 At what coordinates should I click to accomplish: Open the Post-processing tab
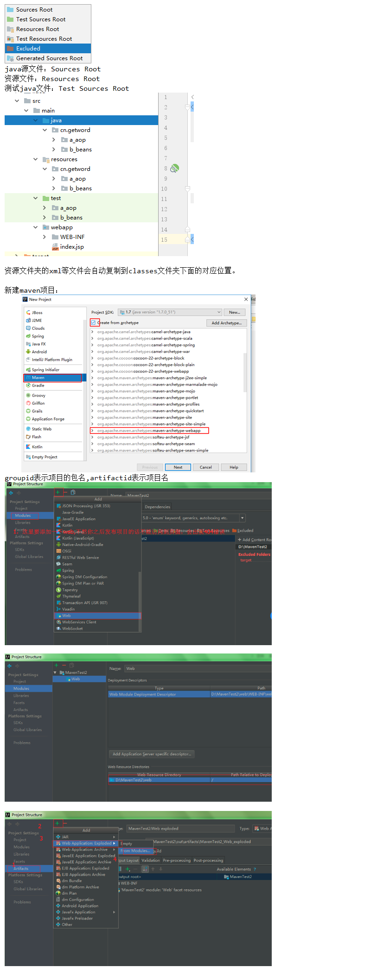[209, 861]
